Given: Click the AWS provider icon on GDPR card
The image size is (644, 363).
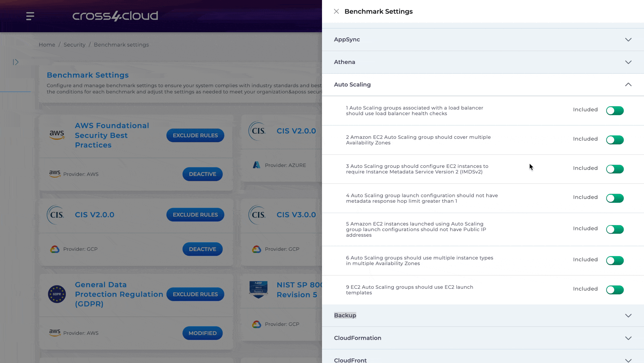Looking at the screenshot, I should (x=54, y=333).
